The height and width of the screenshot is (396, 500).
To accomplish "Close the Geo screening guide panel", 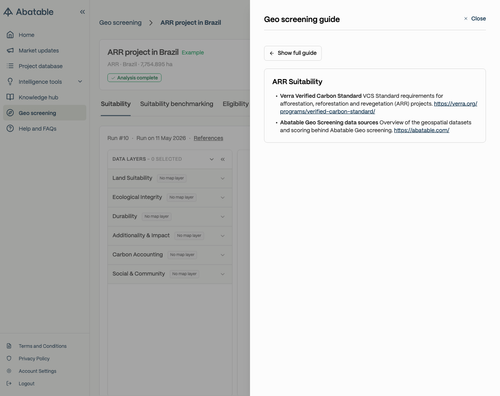I will 475,19.
